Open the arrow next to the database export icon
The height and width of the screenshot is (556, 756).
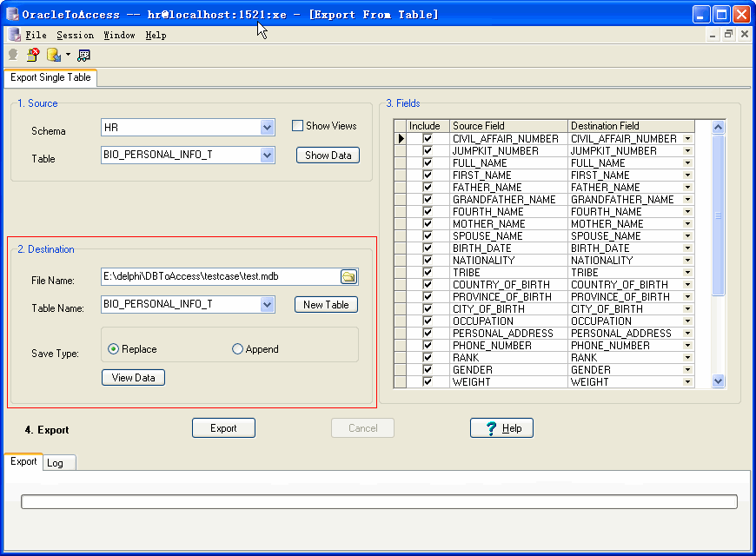[x=68, y=55]
